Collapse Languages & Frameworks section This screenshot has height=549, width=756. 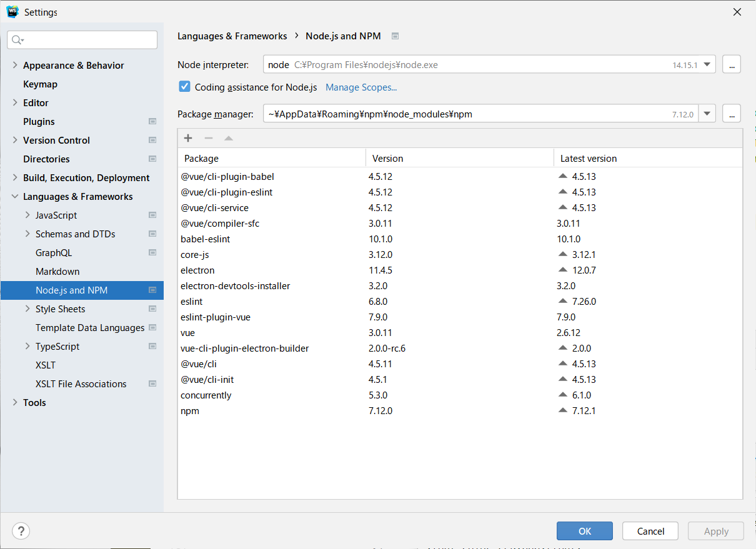click(15, 197)
